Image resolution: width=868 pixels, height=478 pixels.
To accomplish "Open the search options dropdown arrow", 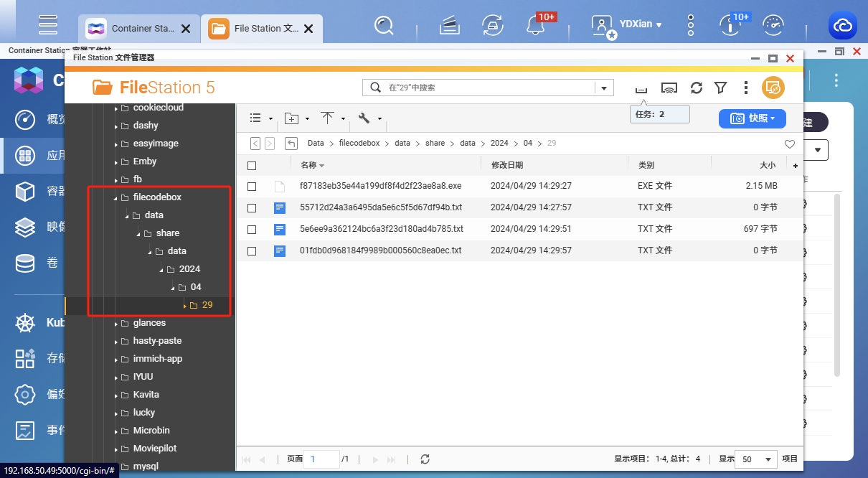I will [x=605, y=88].
